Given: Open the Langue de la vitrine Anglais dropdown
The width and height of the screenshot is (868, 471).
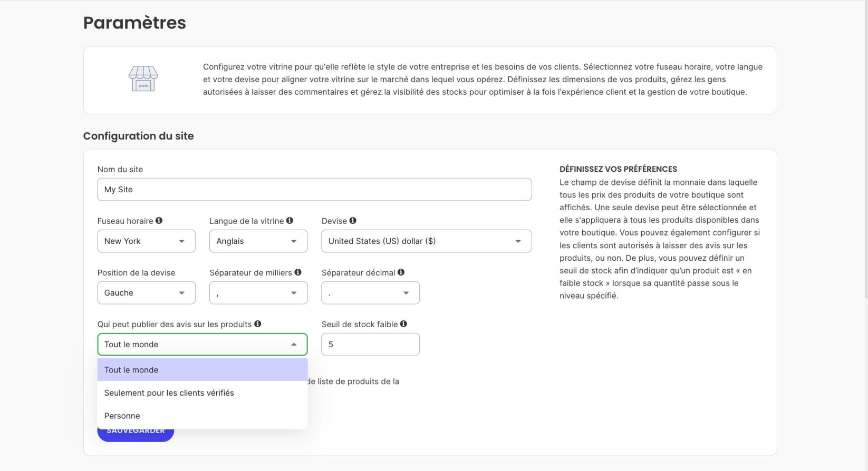Looking at the screenshot, I should (x=258, y=241).
